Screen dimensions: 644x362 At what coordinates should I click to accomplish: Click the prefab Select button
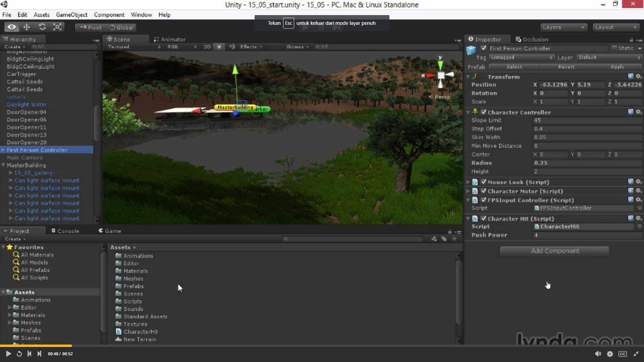(x=514, y=67)
